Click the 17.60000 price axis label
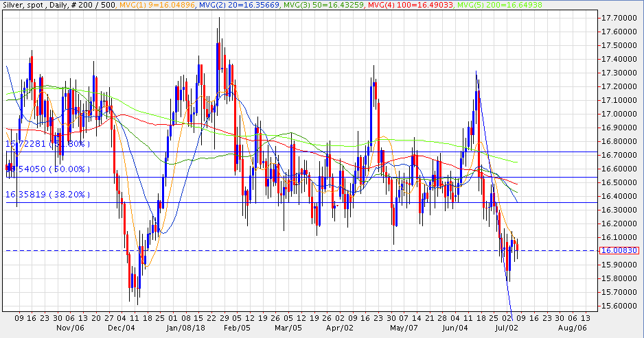644x338 pixels. [620, 32]
